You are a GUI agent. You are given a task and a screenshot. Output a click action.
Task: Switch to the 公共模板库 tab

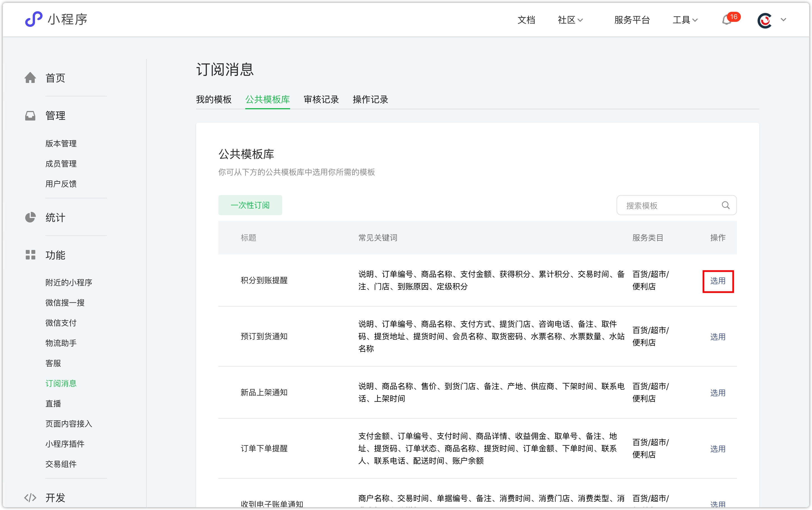coord(267,99)
